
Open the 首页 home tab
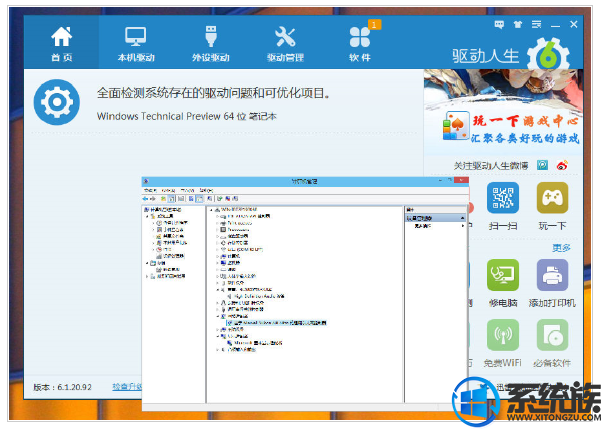(61, 44)
